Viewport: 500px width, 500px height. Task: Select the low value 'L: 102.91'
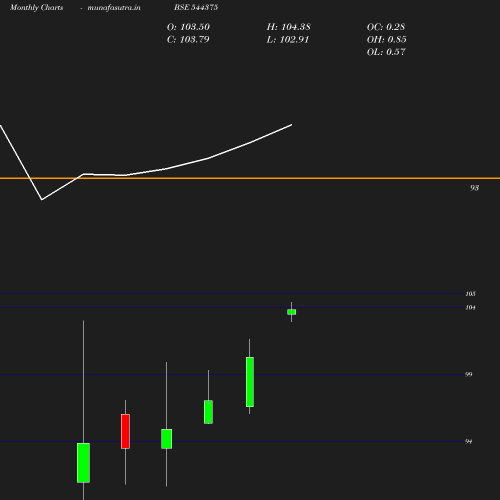tap(288, 40)
